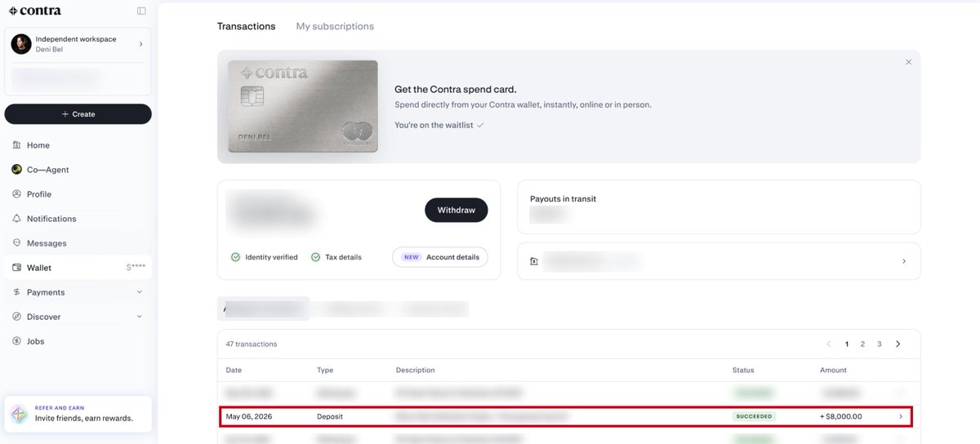Collapse the sidebar with panel icon

tap(141, 11)
